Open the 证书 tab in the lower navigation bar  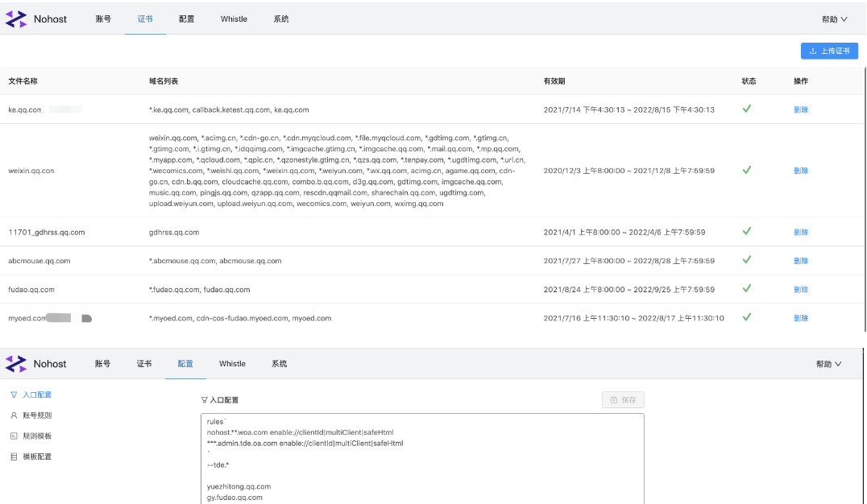click(x=144, y=364)
